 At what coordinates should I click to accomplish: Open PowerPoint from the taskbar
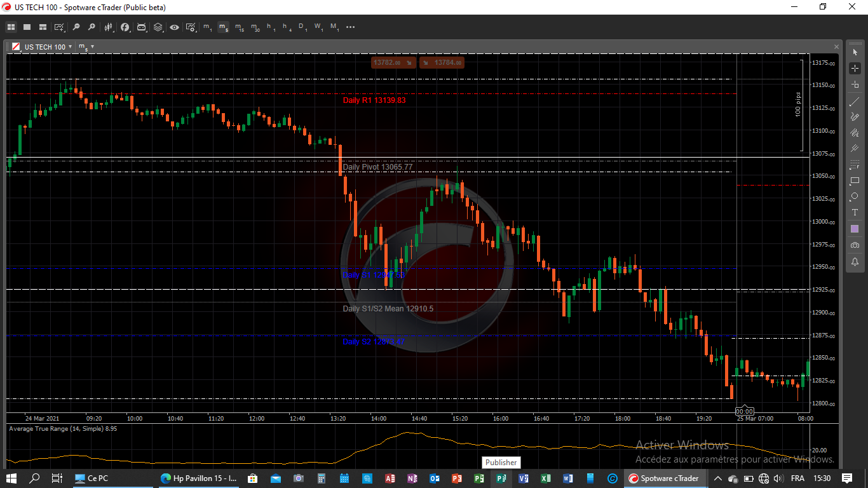(457, 478)
